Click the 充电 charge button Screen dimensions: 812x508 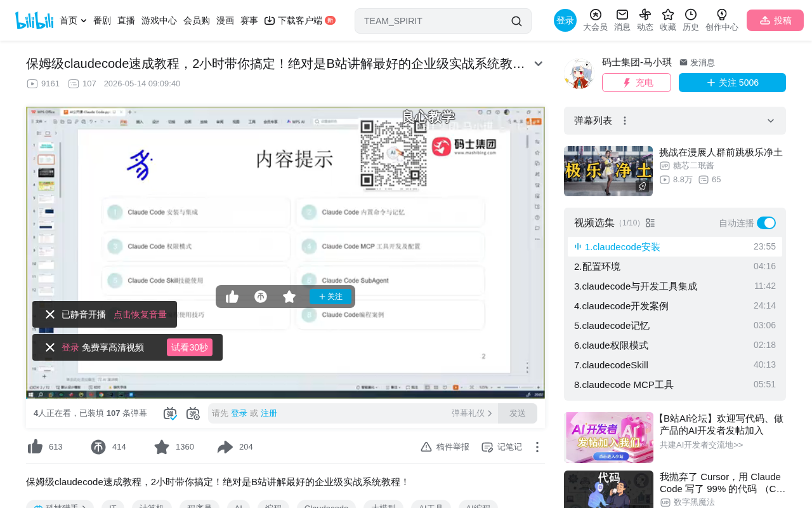(x=636, y=83)
